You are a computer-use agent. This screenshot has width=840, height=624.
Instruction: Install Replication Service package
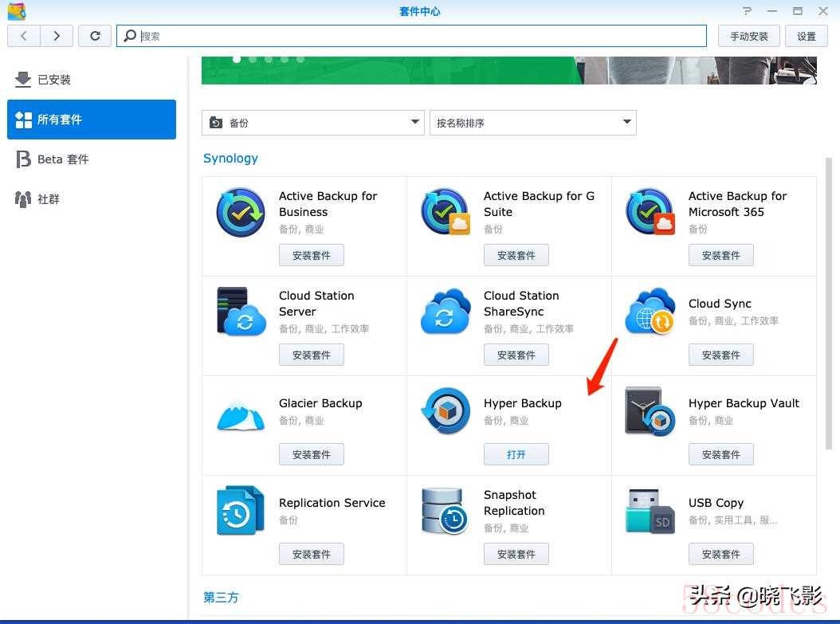point(312,555)
